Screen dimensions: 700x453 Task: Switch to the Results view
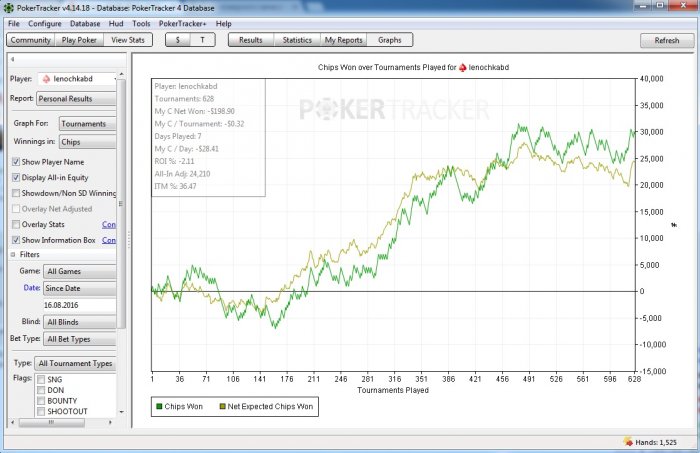(x=251, y=40)
